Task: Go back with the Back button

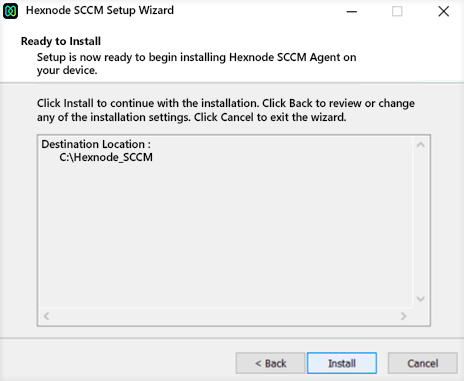Action: point(270,363)
